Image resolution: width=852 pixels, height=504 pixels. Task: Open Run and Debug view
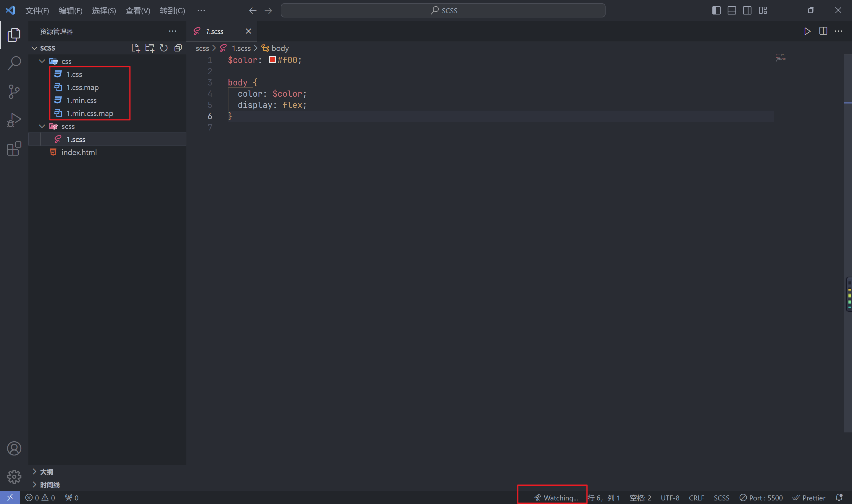[x=14, y=120]
